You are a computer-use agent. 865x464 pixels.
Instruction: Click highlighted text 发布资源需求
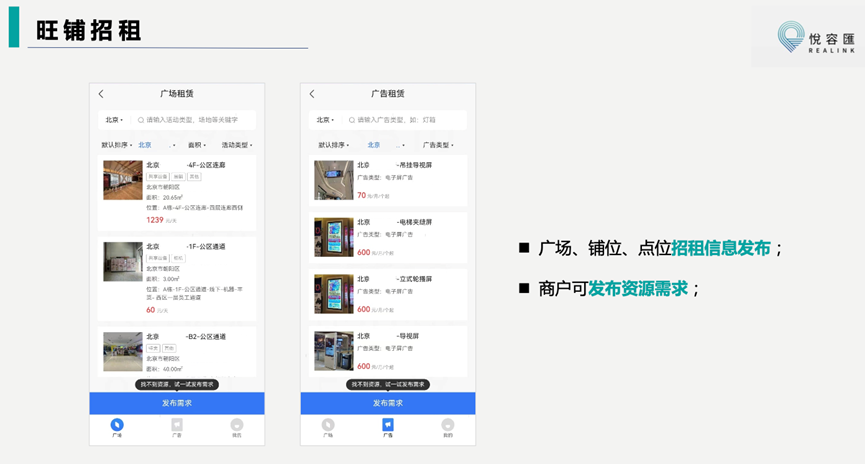tap(638, 289)
